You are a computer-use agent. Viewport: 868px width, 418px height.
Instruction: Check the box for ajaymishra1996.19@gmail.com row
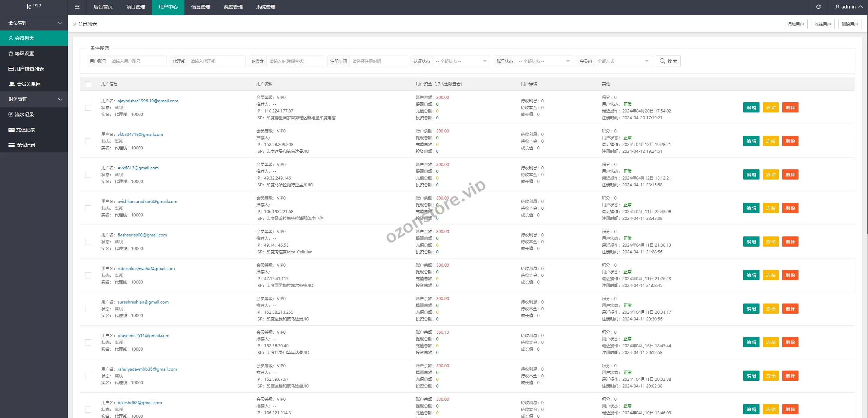88,108
